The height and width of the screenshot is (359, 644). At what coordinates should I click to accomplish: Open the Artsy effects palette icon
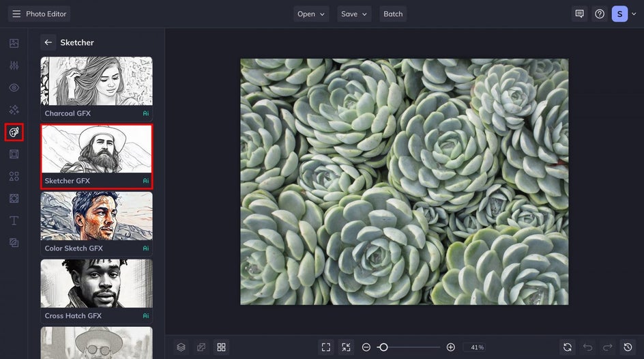[x=14, y=132]
